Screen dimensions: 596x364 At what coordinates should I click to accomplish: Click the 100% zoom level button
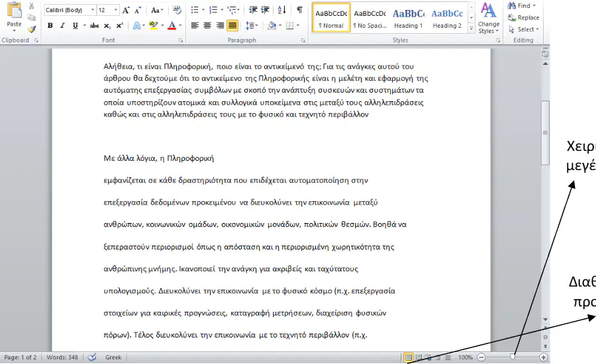pos(466,357)
